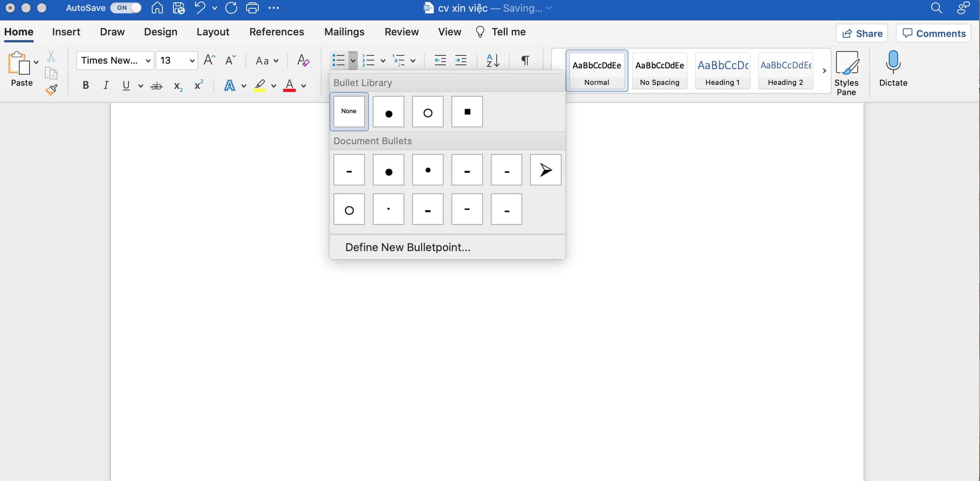Click the Clear All Formatting icon
Image resolution: width=980 pixels, height=481 pixels.
303,61
